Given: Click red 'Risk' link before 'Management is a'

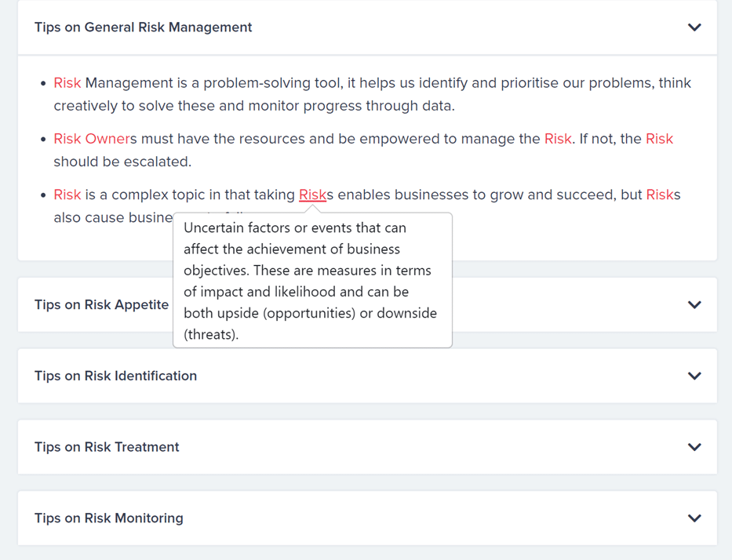Looking at the screenshot, I should (67, 83).
